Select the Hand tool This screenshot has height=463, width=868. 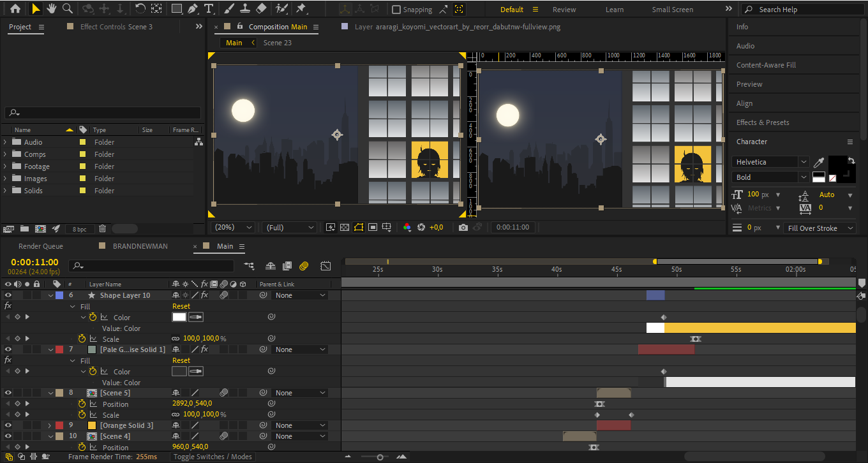[52, 9]
